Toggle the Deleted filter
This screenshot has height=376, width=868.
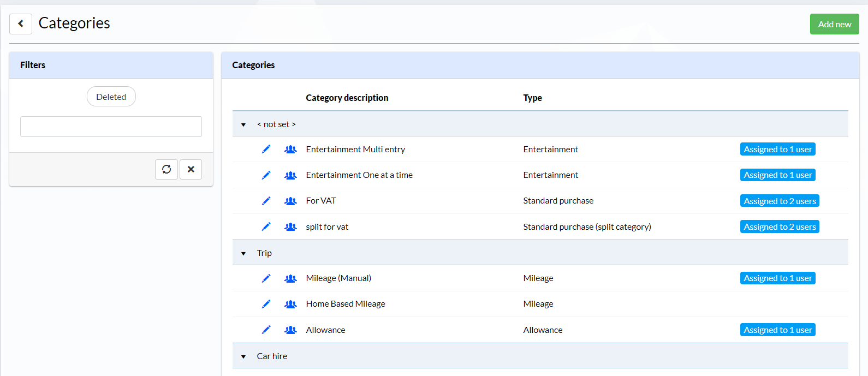coord(111,97)
